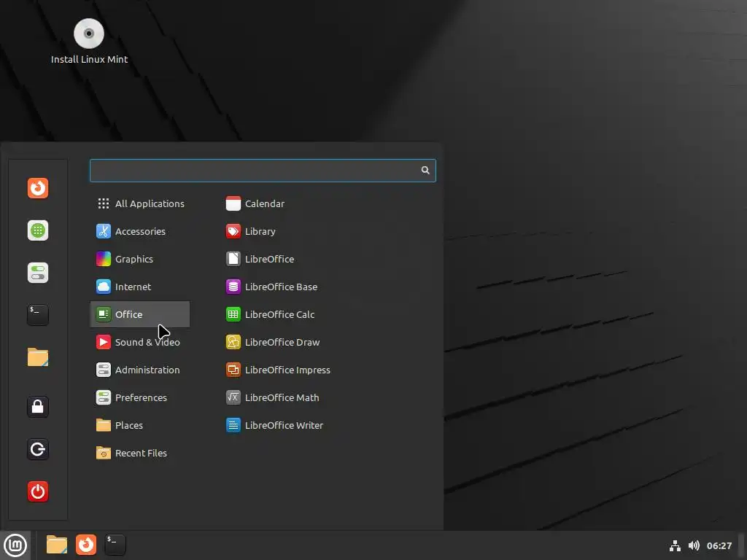Viewport: 747px width, 560px height.
Task: Click the Log Out icon in the sidebar
Action: 38,449
